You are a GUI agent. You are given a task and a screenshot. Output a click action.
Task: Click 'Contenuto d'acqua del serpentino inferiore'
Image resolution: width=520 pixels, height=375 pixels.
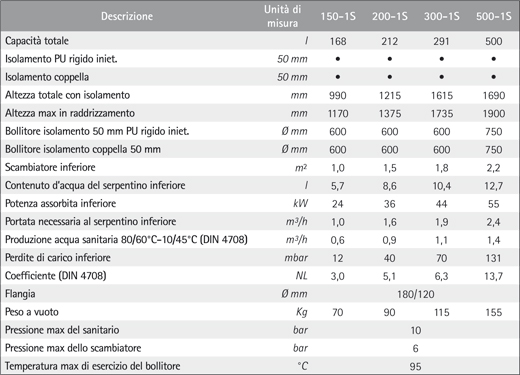(x=95, y=185)
